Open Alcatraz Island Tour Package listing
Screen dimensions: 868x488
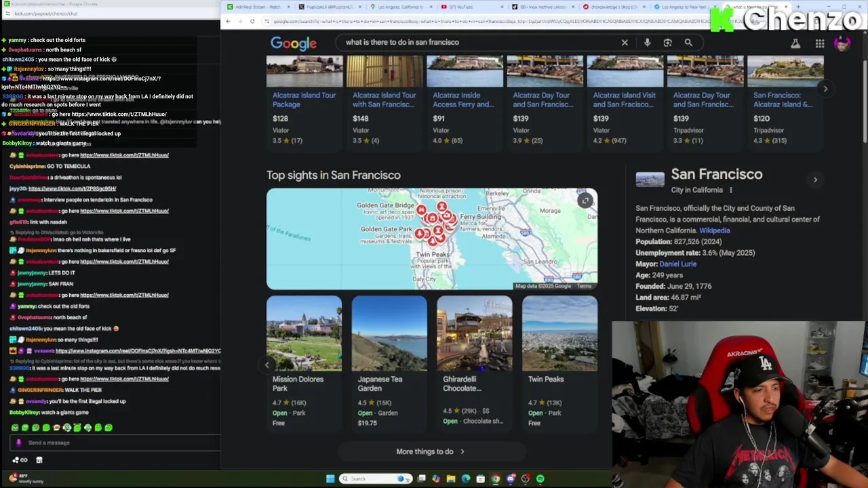(304, 100)
